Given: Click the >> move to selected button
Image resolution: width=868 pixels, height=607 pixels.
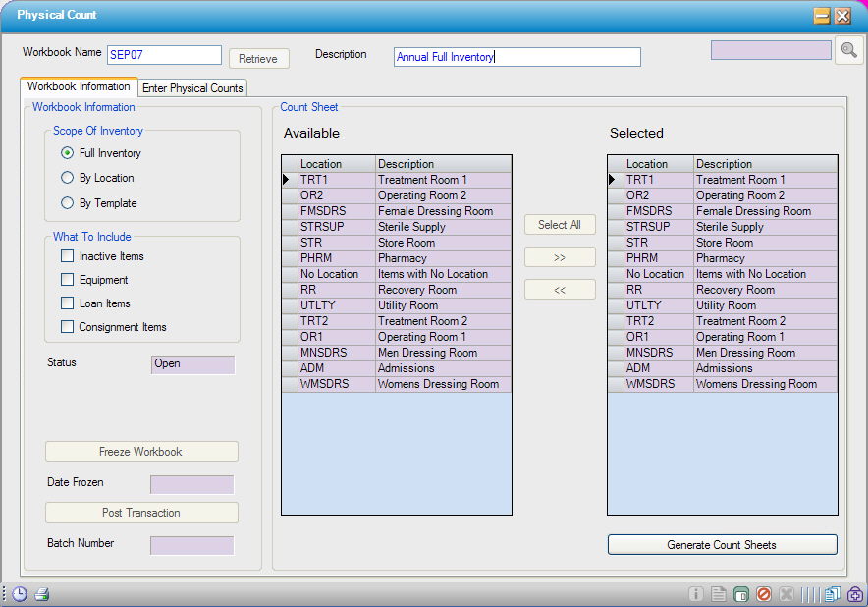Looking at the screenshot, I should click(560, 257).
